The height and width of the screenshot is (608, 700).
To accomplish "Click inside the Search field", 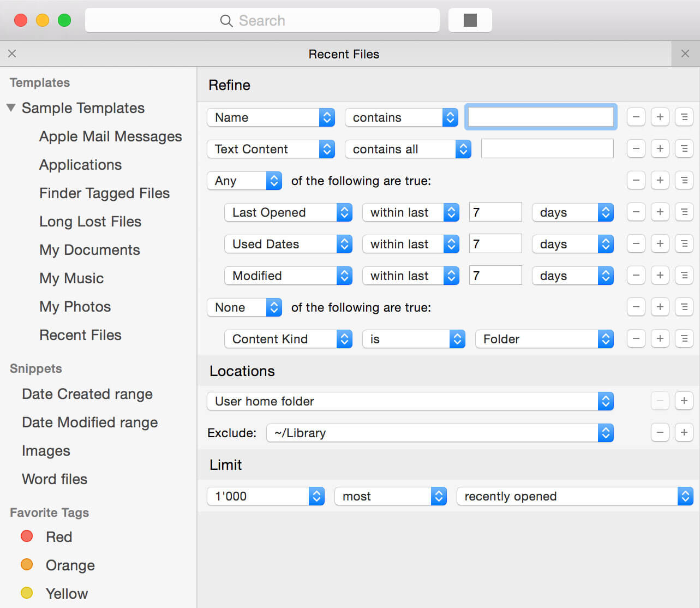I will 262,20.
